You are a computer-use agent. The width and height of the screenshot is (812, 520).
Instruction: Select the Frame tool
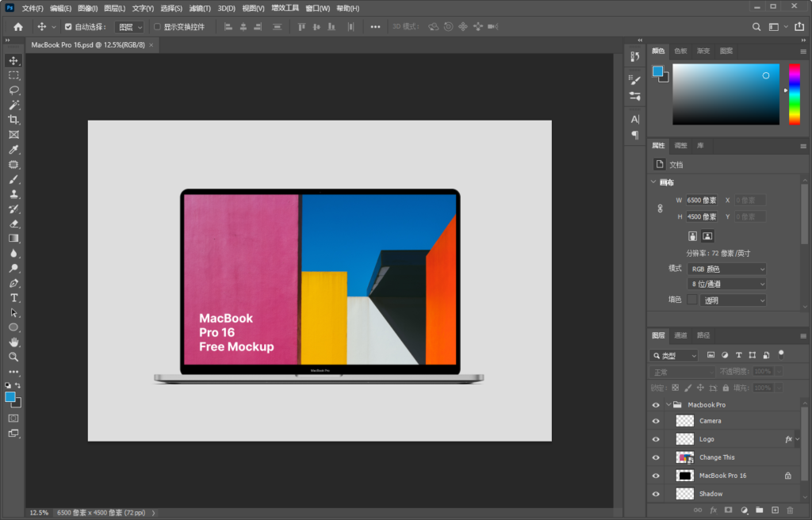pos(13,135)
